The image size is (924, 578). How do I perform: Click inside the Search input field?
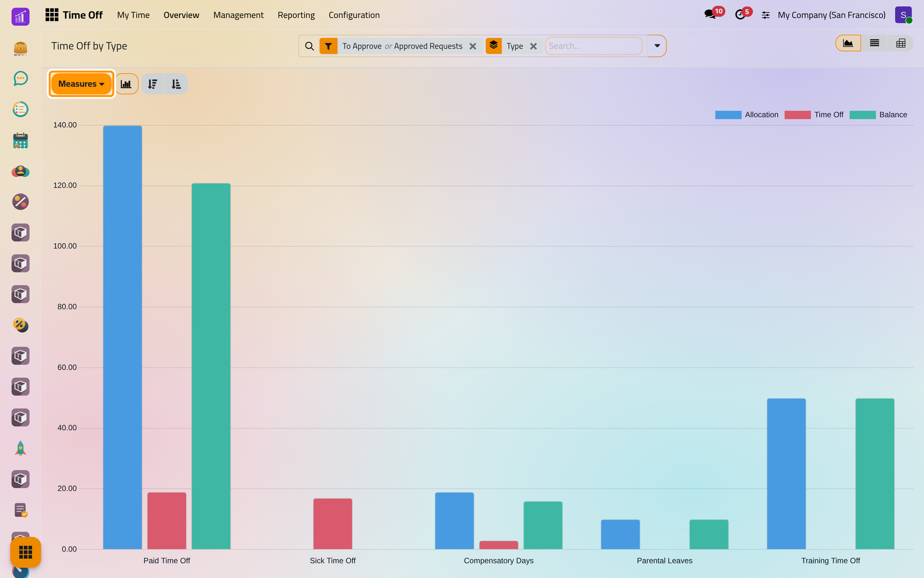click(594, 46)
